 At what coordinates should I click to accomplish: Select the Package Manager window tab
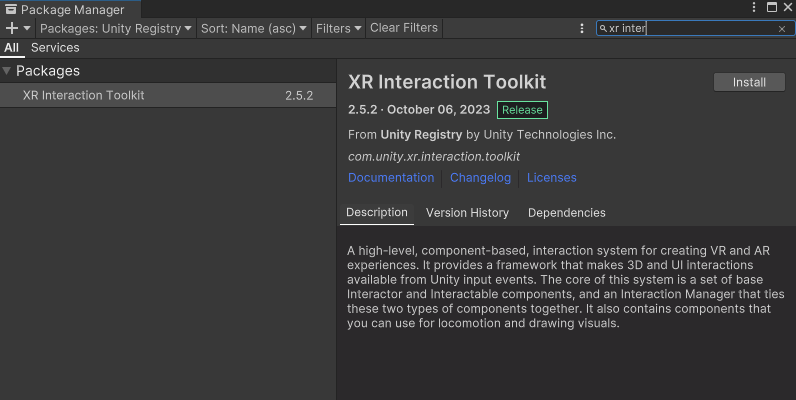(x=71, y=10)
